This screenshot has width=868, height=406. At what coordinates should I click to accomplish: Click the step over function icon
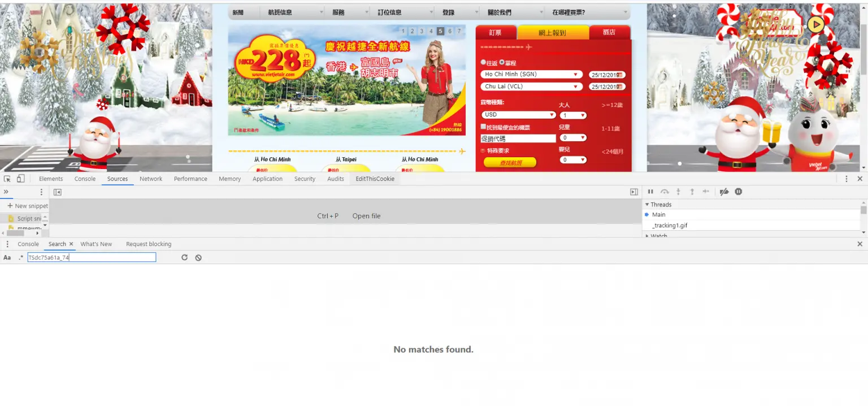point(665,192)
